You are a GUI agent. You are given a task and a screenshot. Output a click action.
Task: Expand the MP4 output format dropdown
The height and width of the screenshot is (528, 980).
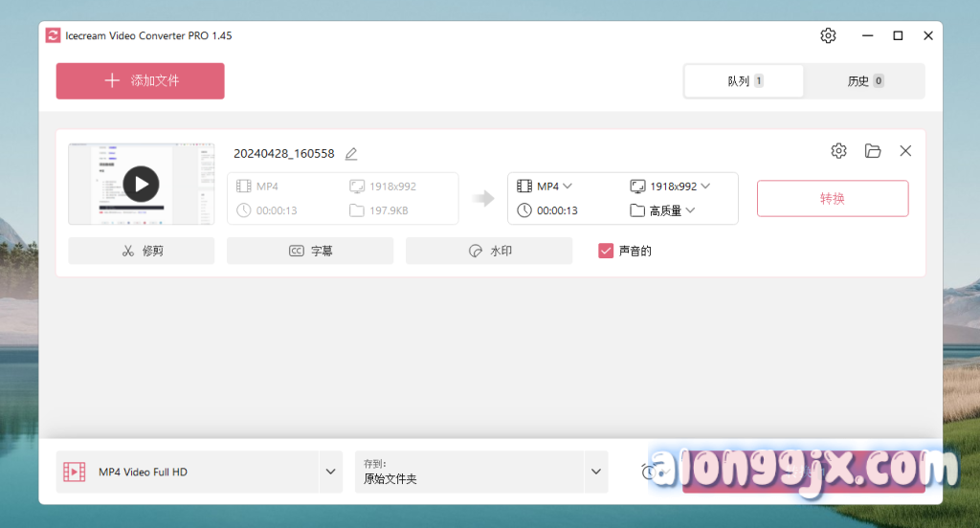[546, 187]
